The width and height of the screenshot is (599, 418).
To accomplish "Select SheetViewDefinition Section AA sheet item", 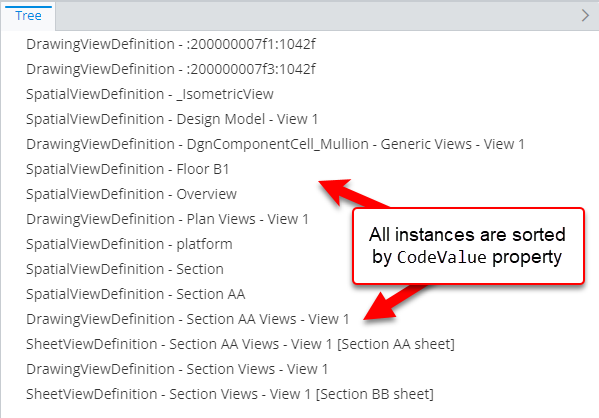I will [x=240, y=344].
